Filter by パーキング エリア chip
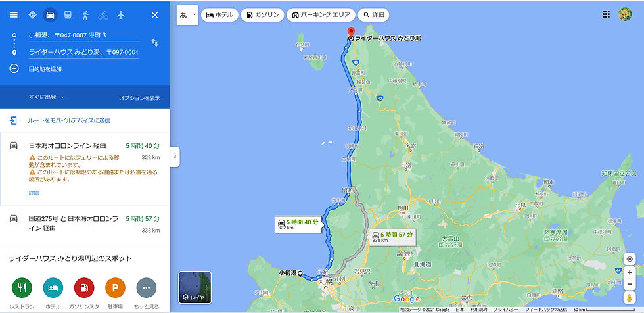Image resolution: width=644 pixels, height=313 pixels. (x=321, y=15)
